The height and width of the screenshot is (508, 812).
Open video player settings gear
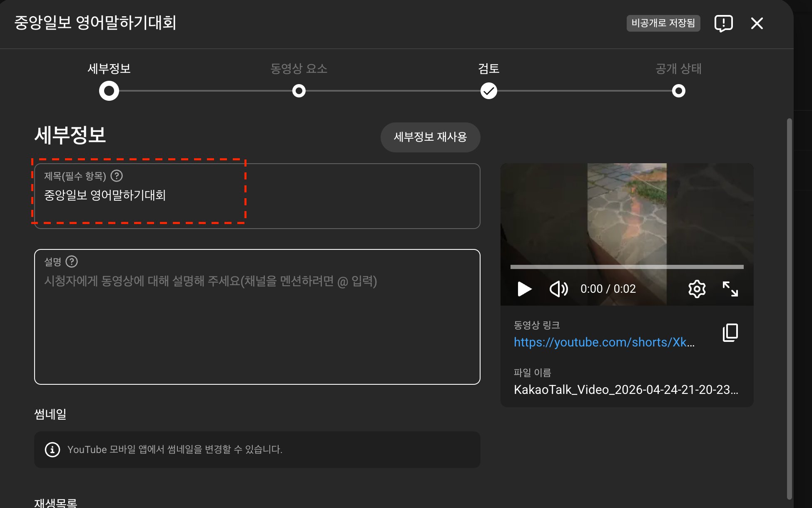[x=697, y=289]
